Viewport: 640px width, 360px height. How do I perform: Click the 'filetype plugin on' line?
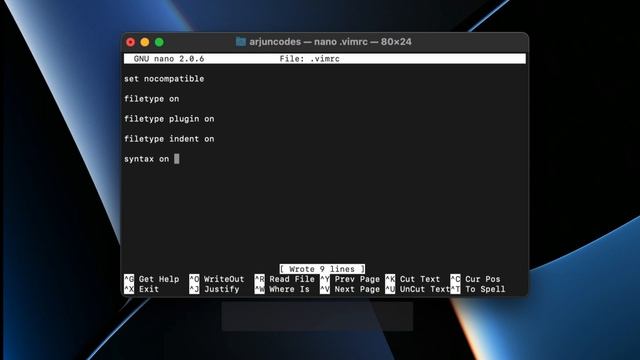click(169, 119)
